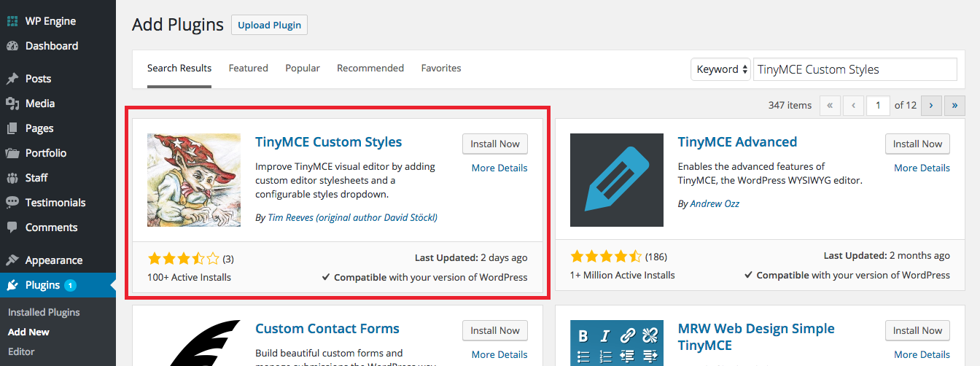Click the Plugins plug icon

point(12,285)
